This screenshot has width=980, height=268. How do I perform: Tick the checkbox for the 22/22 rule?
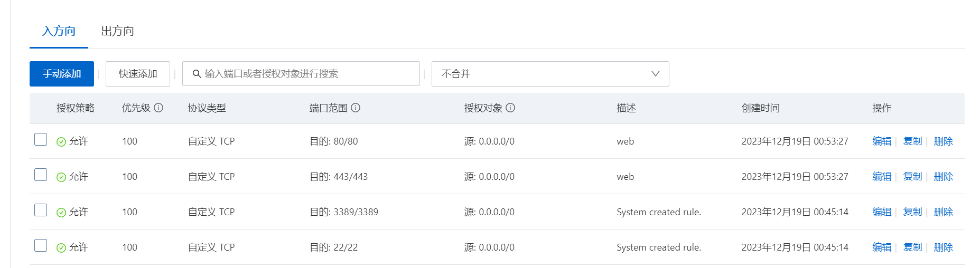click(x=41, y=245)
